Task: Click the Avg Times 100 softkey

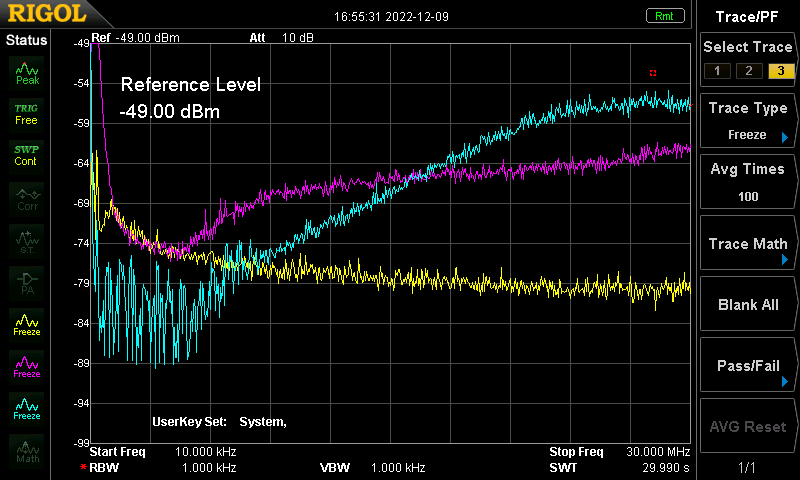Action: tap(748, 182)
